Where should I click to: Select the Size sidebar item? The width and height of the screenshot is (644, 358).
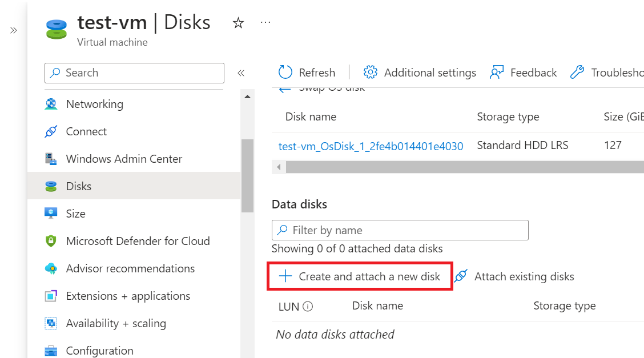tap(75, 214)
